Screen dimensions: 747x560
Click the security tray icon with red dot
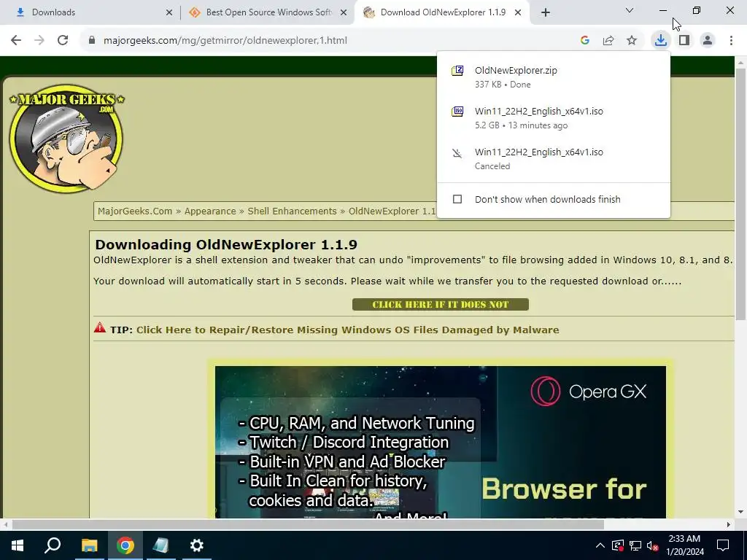tap(618, 545)
